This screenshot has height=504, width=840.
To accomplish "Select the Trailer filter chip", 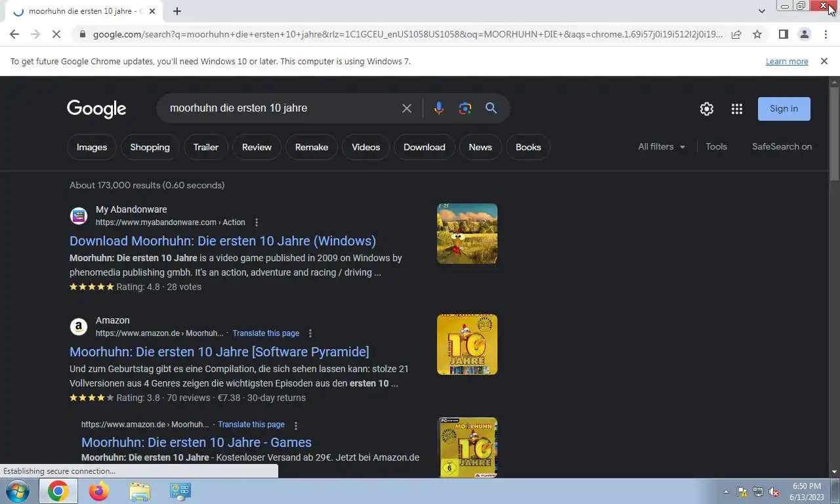I will (206, 147).
